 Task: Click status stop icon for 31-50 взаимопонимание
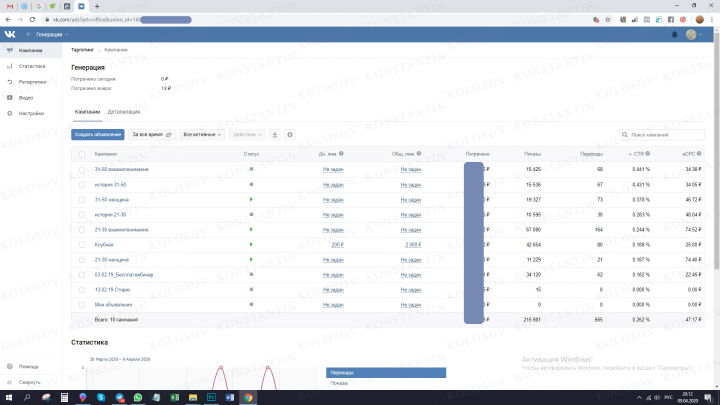point(251,169)
